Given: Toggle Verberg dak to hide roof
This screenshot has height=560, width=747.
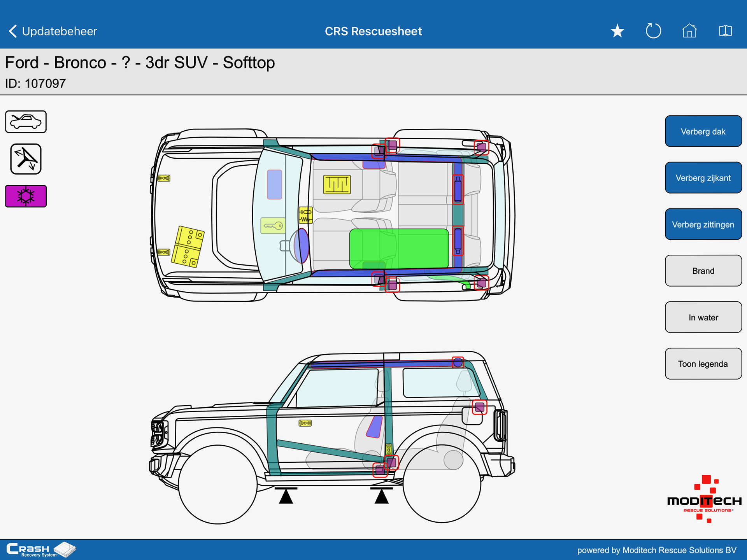Looking at the screenshot, I should 703,131.
